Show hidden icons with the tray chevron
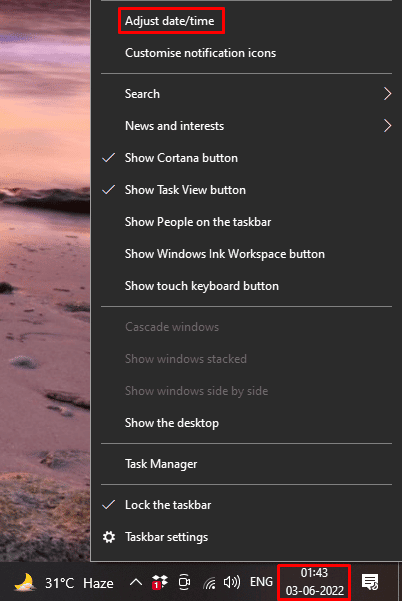 point(136,583)
